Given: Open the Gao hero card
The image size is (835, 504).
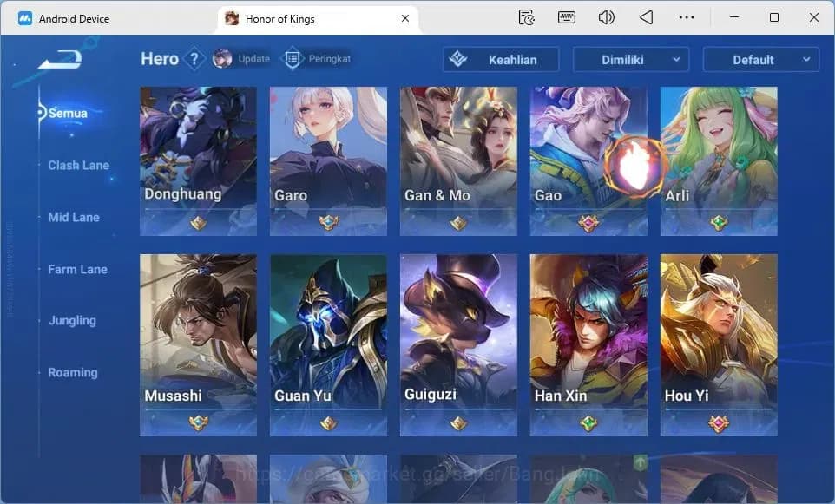Looking at the screenshot, I should pyautogui.click(x=588, y=160).
